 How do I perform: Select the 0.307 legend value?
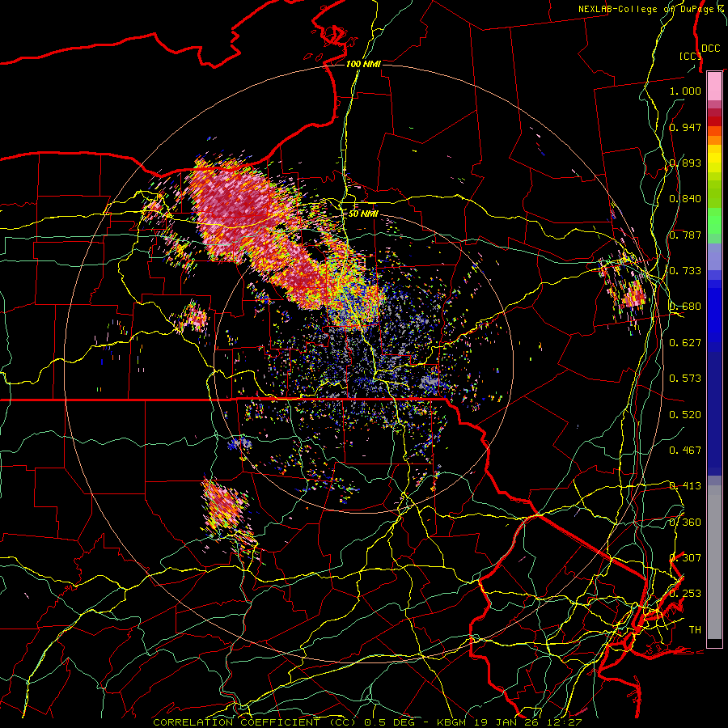coord(685,558)
